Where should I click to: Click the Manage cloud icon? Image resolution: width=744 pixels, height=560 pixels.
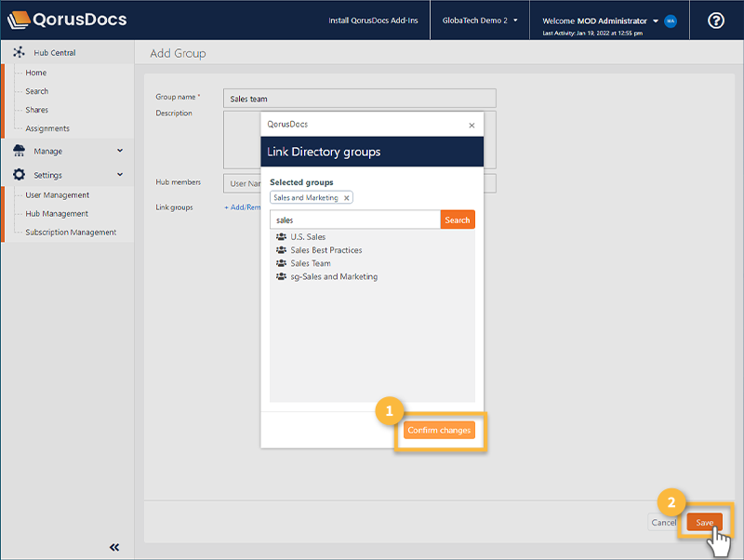[x=19, y=151]
